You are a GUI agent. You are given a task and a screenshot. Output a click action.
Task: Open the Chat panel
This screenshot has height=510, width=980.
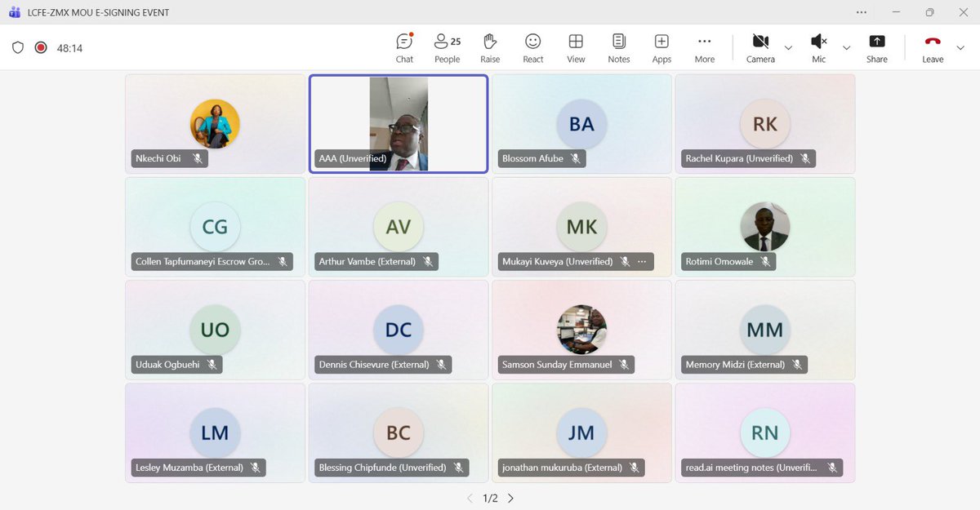[404, 48]
